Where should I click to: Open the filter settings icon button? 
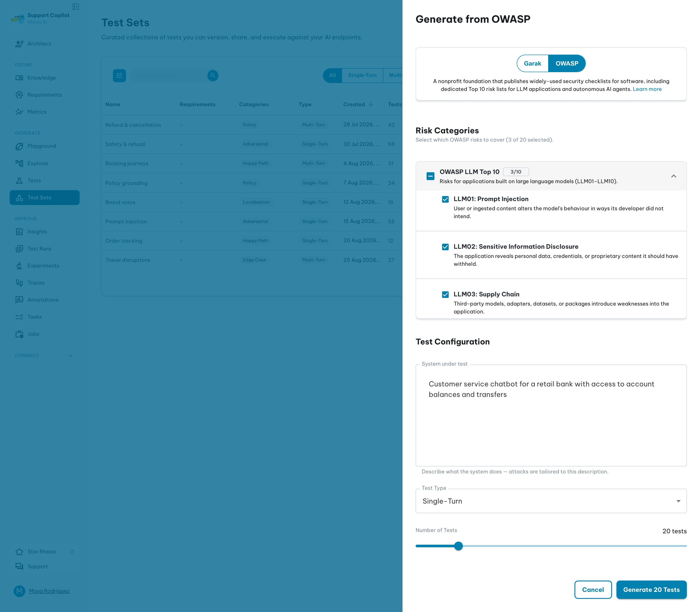tap(119, 75)
